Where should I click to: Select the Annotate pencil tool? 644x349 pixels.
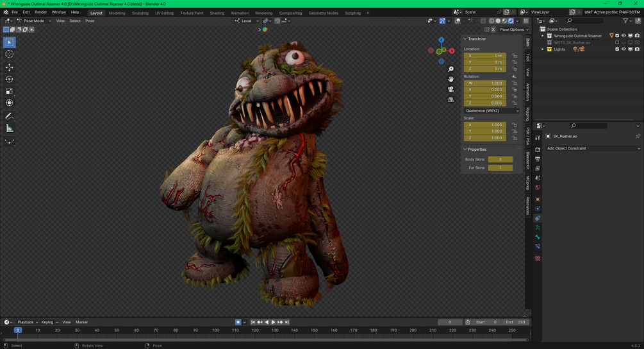click(10, 116)
